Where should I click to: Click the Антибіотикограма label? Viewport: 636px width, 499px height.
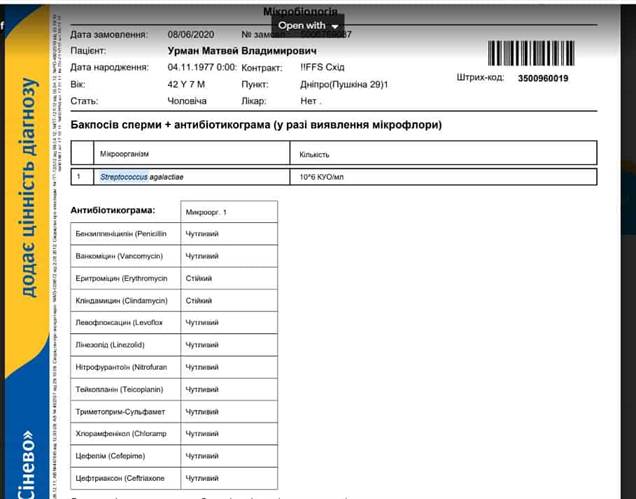tap(113, 211)
